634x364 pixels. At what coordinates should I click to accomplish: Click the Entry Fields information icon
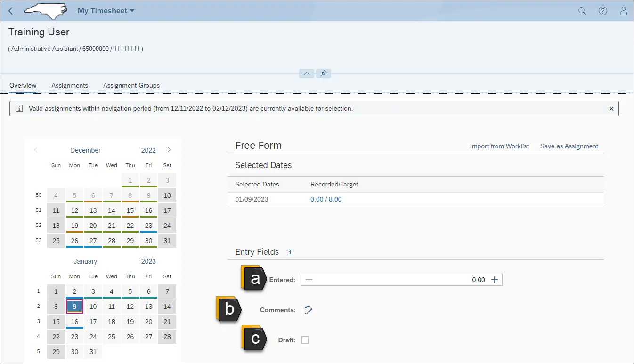[290, 252]
